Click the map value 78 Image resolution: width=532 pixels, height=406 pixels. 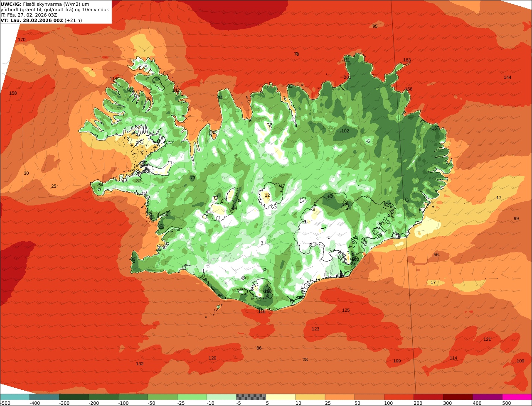[x=305, y=360]
